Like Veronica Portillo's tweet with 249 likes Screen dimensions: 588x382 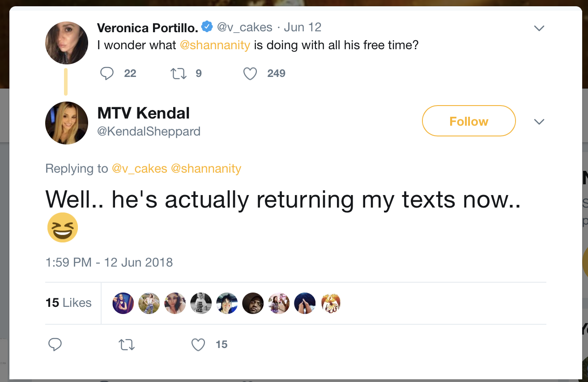coord(250,73)
